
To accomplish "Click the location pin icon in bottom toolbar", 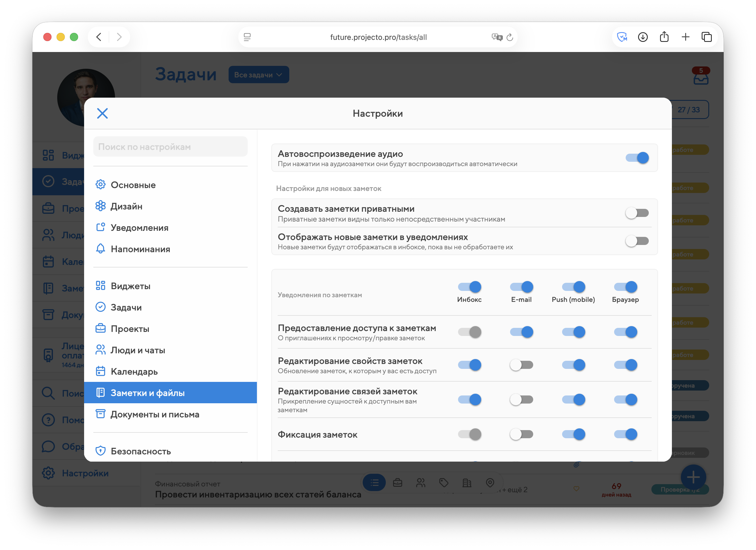I will click(x=490, y=482).
